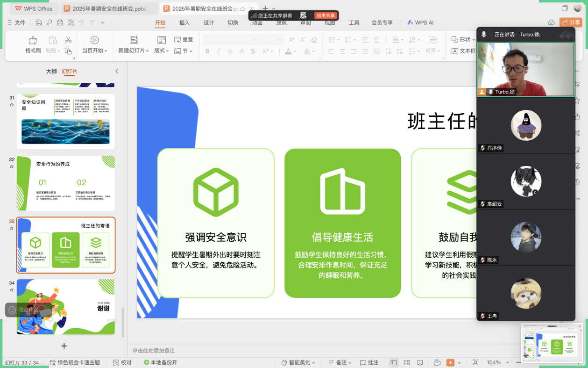588x368 pixels.
Task: Click the Save icon in quick toolbar
Action: [39, 22]
